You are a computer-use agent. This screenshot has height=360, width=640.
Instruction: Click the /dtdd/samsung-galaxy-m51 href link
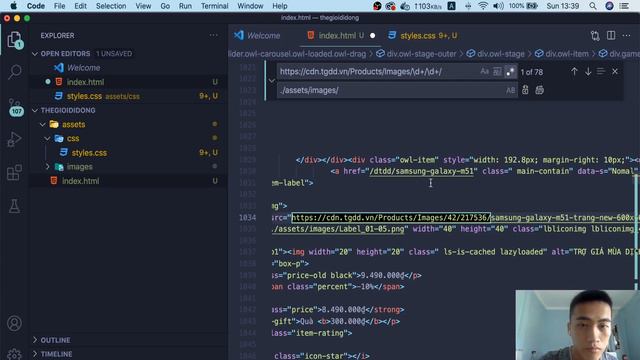(x=421, y=171)
